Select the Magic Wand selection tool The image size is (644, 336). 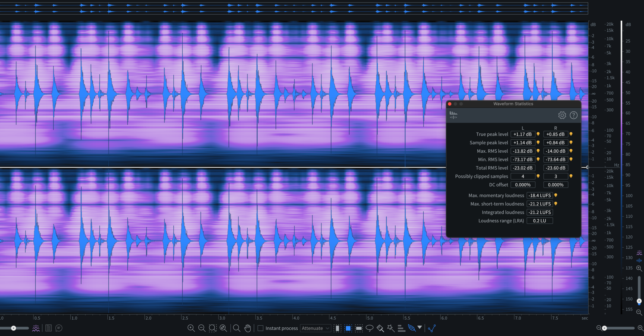391,328
